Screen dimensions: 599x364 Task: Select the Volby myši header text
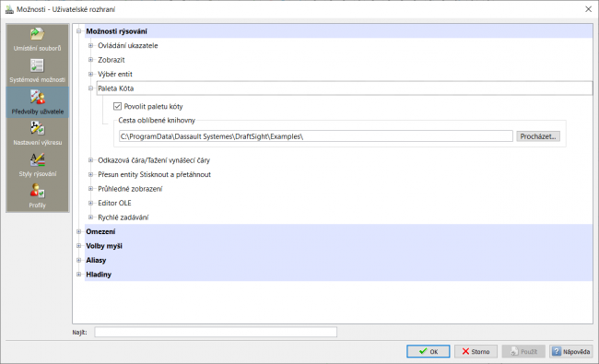click(x=104, y=246)
